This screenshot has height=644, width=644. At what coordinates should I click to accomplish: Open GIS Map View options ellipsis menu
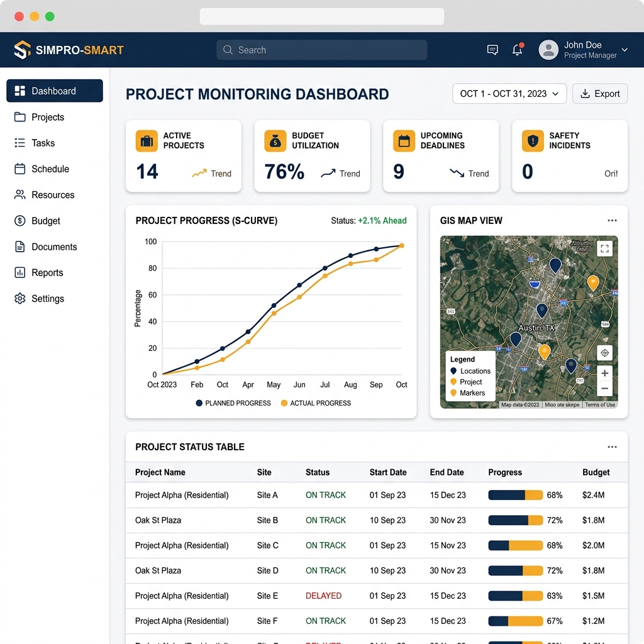pos(612,221)
